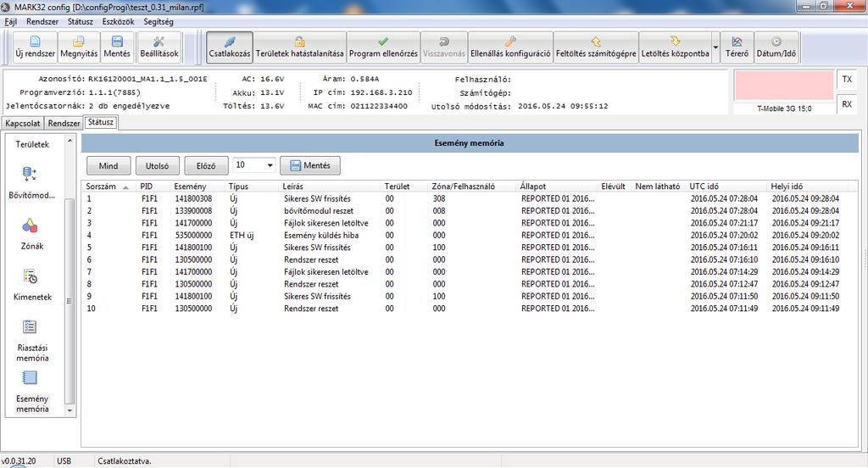Sort by Típus column header
The image size is (868, 468).
pyautogui.click(x=251, y=187)
